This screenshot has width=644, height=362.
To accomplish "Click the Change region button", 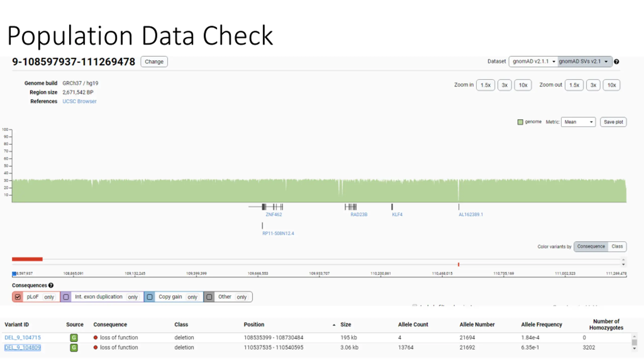I will (x=154, y=62).
